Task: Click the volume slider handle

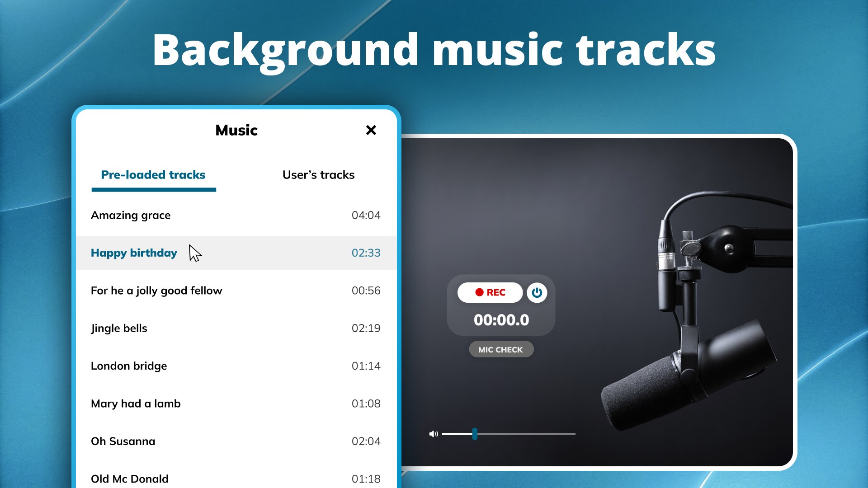Action: pyautogui.click(x=475, y=434)
